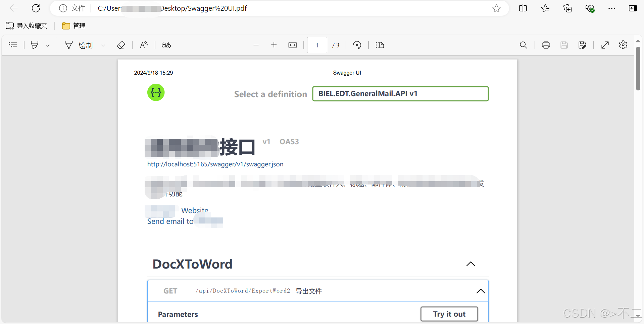Click inside the page number field
This screenshot has width=644, height=324.
click(317, 45)
